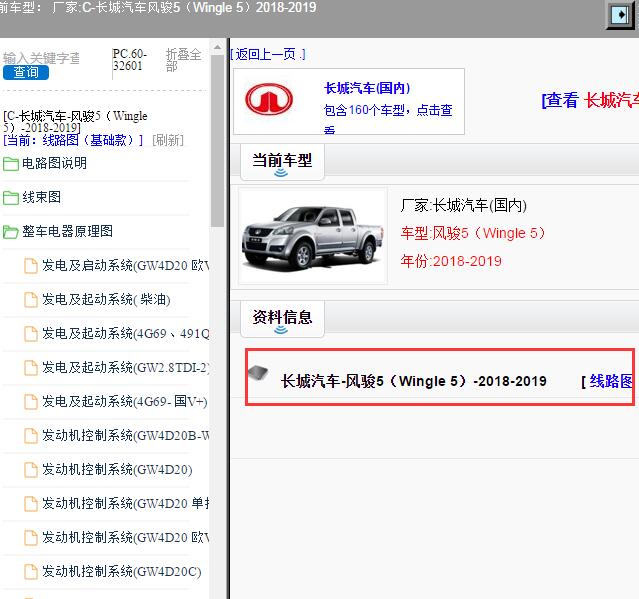
Task: Click file icon beside 发电及起动系统(4G69、491Q
Action: tap(31, 334)
